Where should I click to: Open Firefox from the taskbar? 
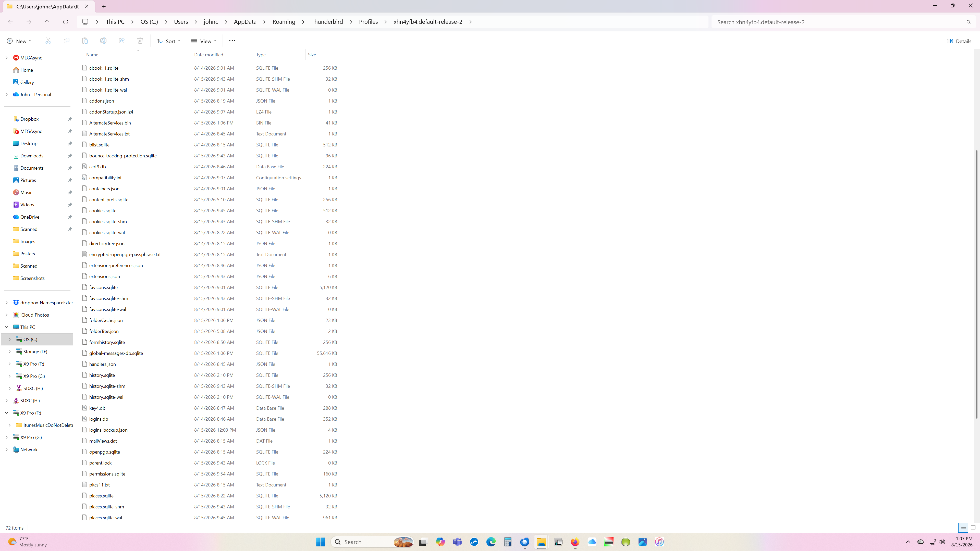point(575,542)
